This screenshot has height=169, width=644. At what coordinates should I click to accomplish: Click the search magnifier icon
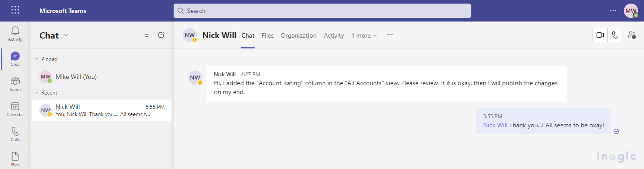[180, 11]
